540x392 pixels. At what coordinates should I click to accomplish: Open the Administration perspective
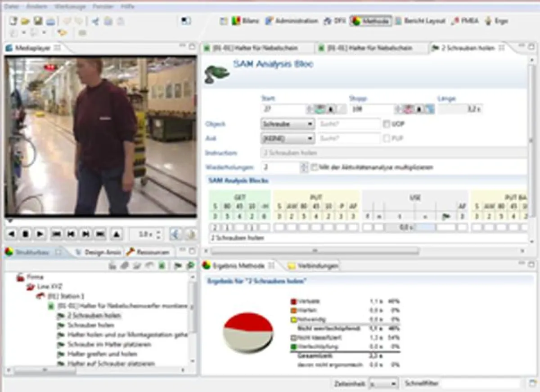(292, 21)
